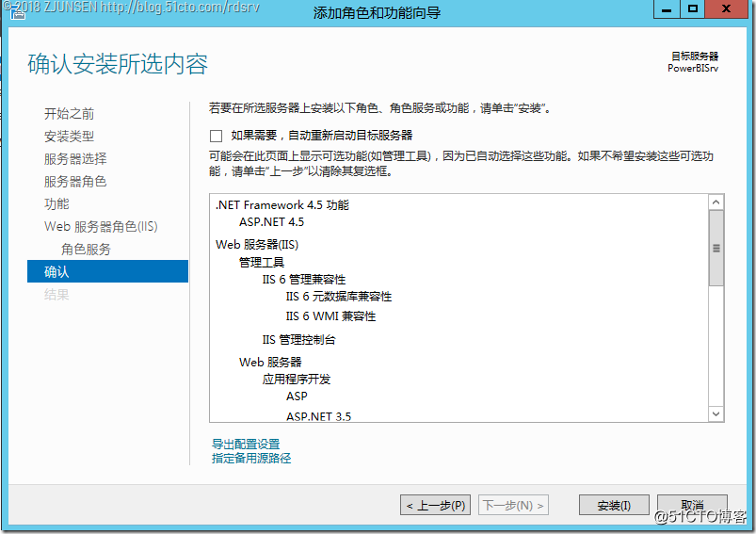Click the PowerBISrv destination server name
Viewport: 756px width, 534px height.
(x=693, y=68)
